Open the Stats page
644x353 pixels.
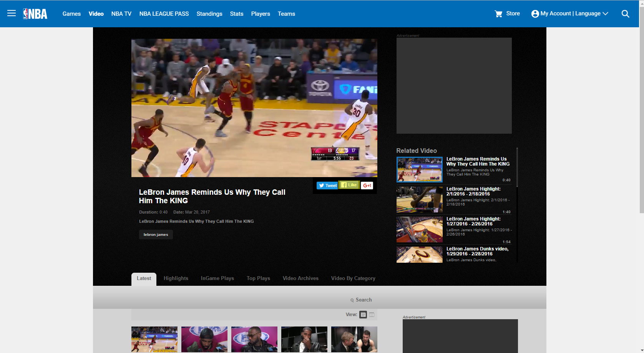click(237, 14)
